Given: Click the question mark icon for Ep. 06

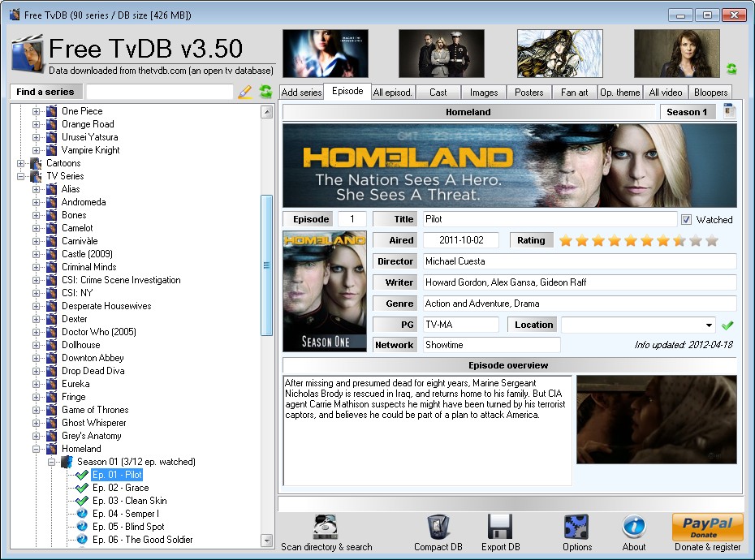Looking at the screenshot, I should [x=82, y=540].
